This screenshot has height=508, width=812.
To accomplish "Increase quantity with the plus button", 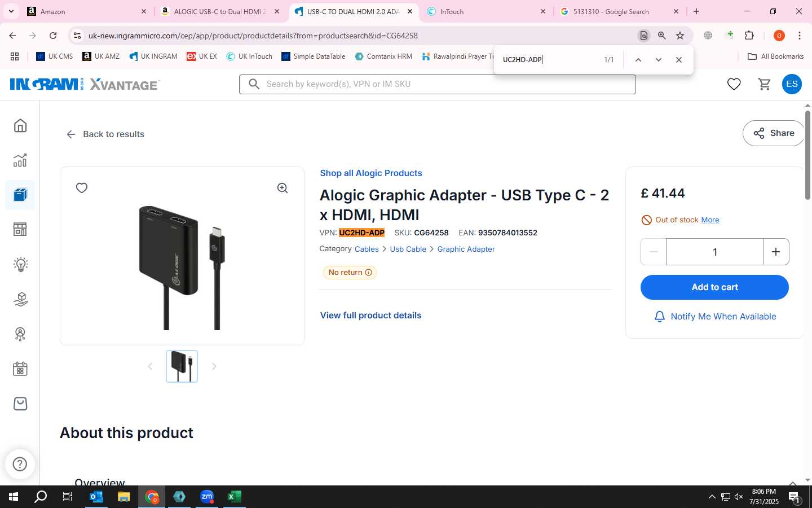I will (776, 252).
